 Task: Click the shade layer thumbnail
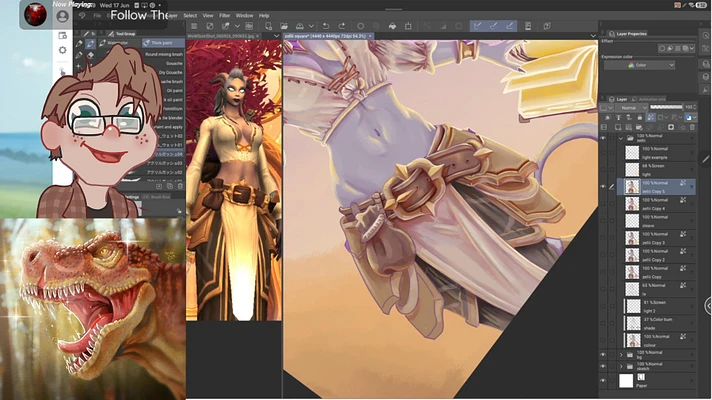633,323
